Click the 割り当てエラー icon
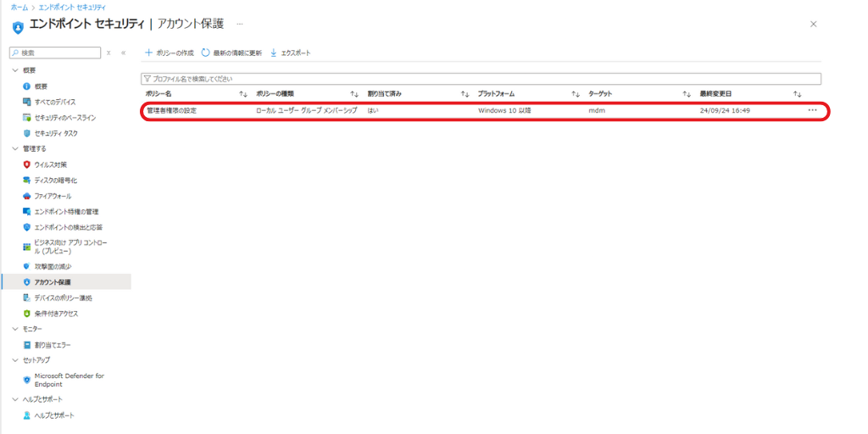The height and width of the screenshot is (434, 868). [26, 345]
